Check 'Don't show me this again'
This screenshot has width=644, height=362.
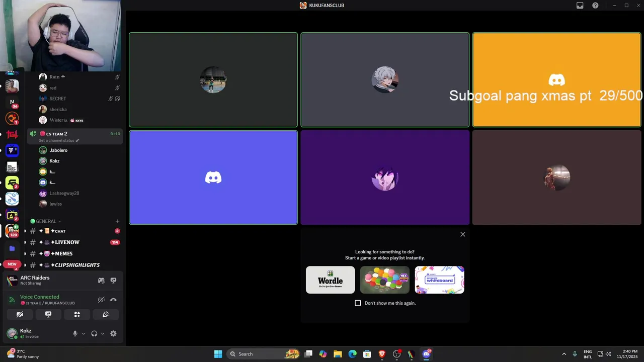(x=358, y=303)
